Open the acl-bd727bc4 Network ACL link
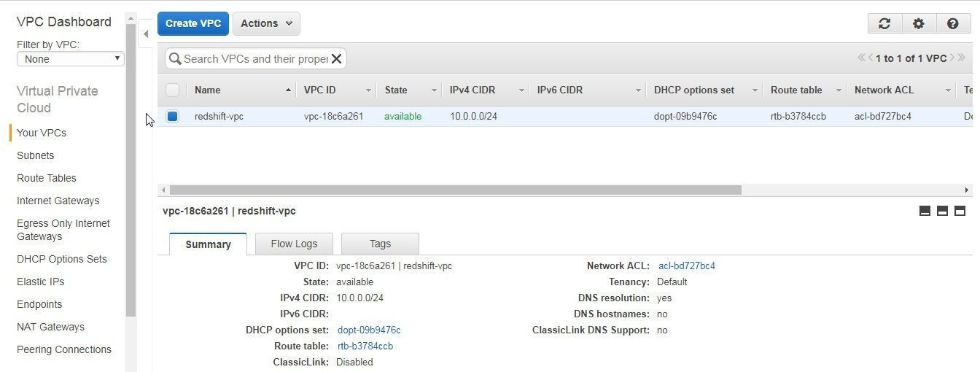 pyautogui.click(x=686, y=266)
